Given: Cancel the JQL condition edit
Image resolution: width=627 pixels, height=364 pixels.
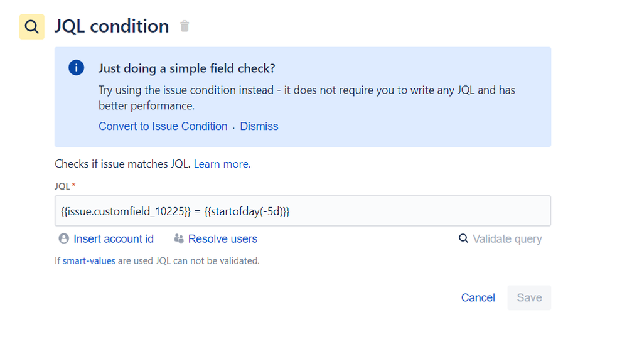Looking at the screenshot, I should (x=478, y=297).
